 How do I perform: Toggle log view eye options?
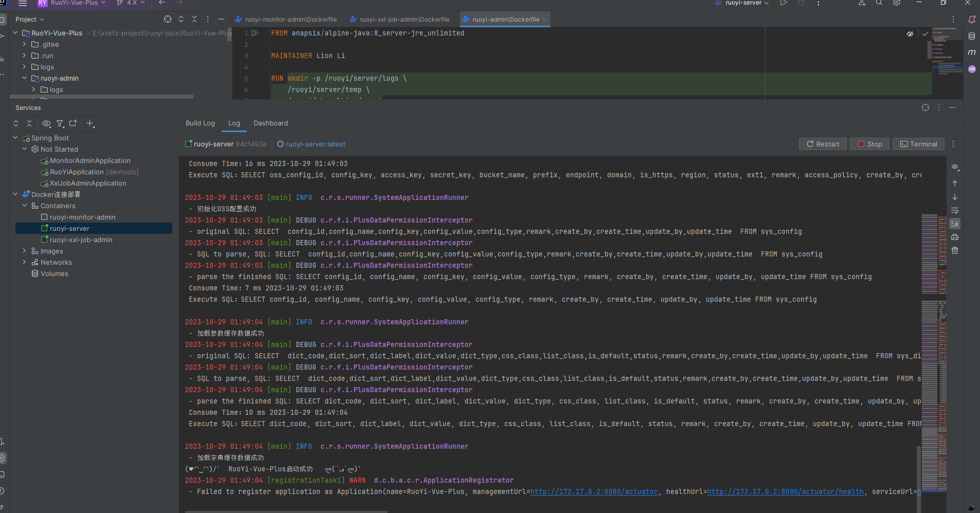[x=955, y=167]
